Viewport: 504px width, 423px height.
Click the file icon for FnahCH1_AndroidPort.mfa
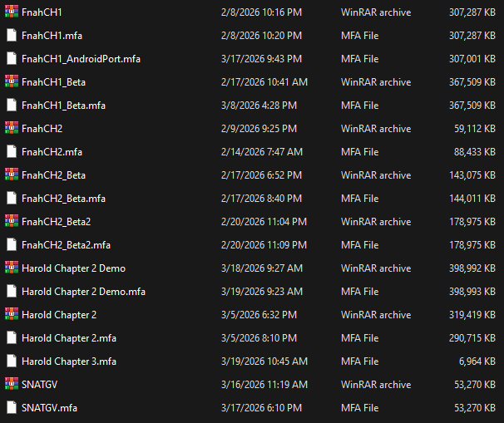(x=11, y=59)
